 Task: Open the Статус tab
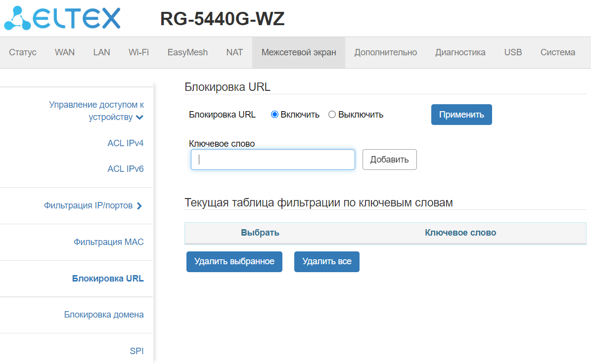(x=23, y=52)
